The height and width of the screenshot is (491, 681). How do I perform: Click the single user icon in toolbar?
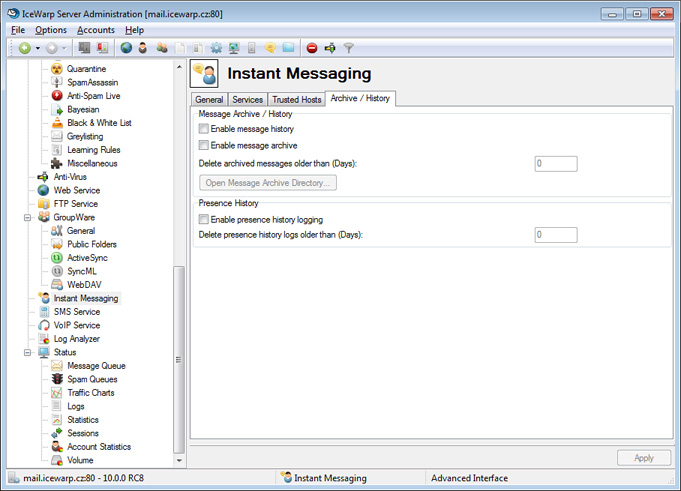pos(142,47)
